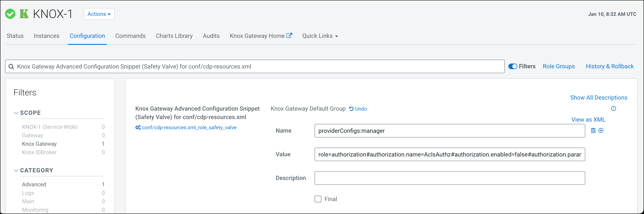The image size is (644, 214).
Task: Click the green Knox K logo
Action: [x=24, y=14]
